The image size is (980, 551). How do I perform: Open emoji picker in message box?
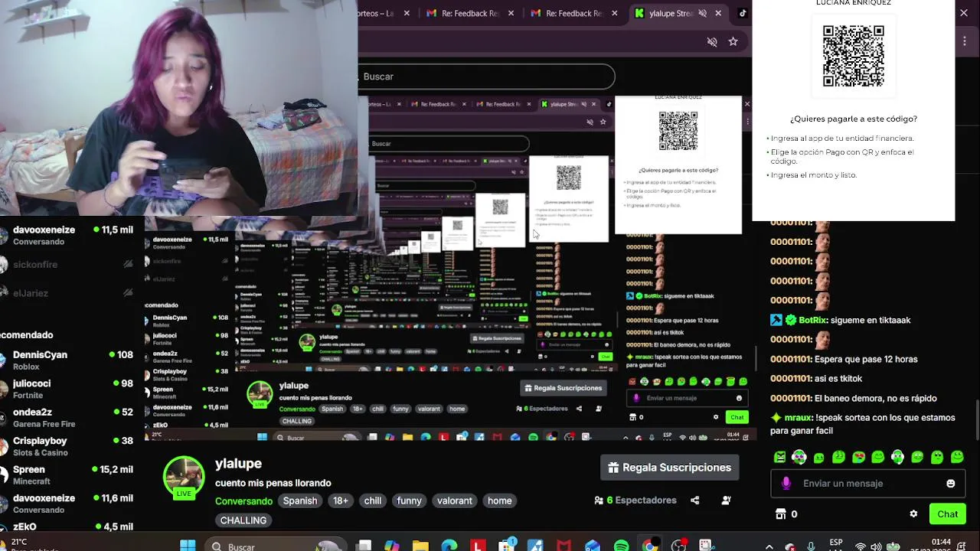[x=951, y=484]
